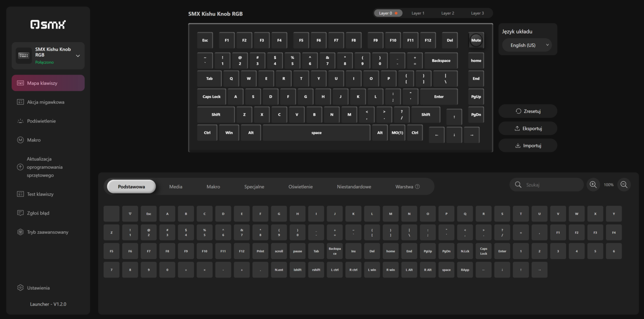Open Ustawienia with the gear icon
The width and height of the screenshot is (644, 319).
click(38, 288)
